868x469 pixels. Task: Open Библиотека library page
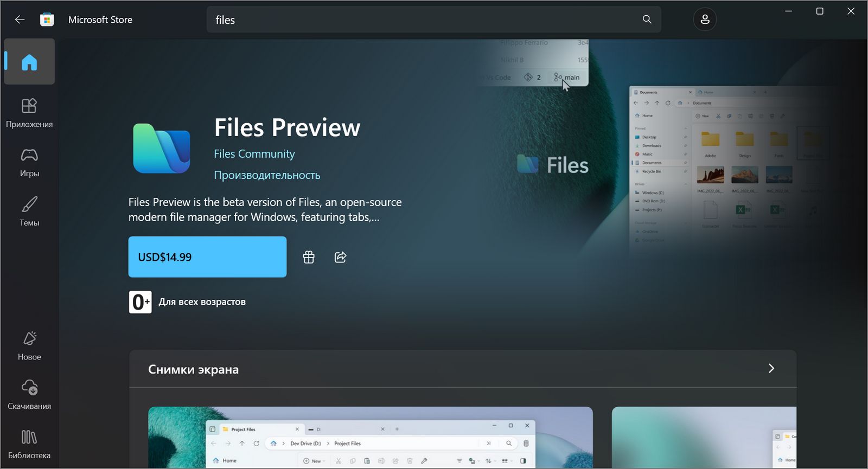pyautogui.click(x=29, y=444)
